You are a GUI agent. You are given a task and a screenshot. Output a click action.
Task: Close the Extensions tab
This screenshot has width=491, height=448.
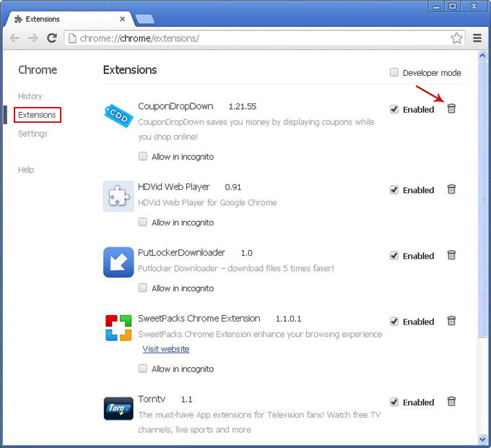click(x=123, y=19)
